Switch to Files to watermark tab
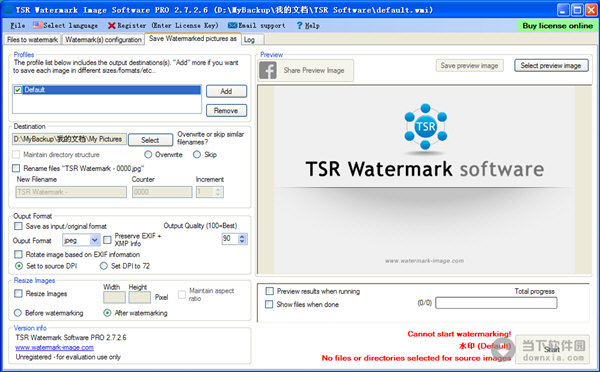This screenshot has height=372, width=600. point(33,39)
